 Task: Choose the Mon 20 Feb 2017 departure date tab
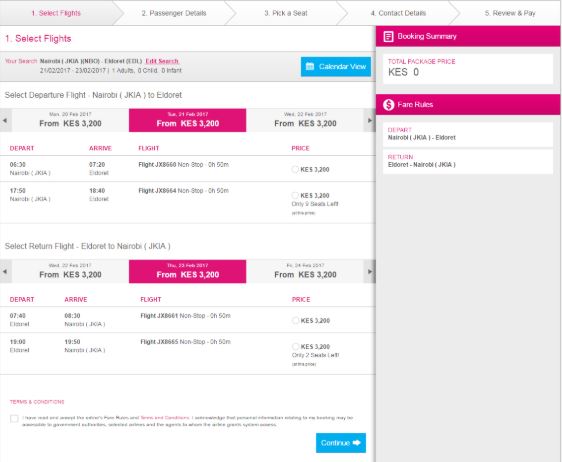point(70,120)
